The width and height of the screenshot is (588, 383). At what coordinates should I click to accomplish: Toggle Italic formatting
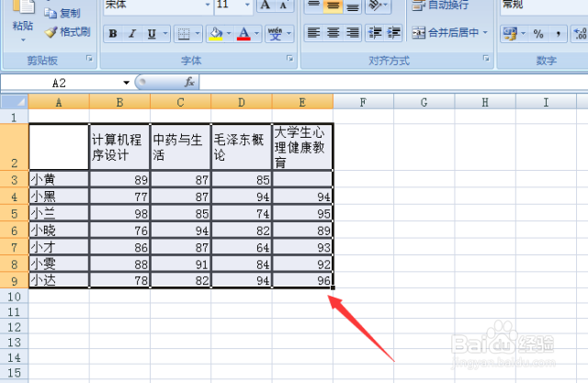pos(132,34)
